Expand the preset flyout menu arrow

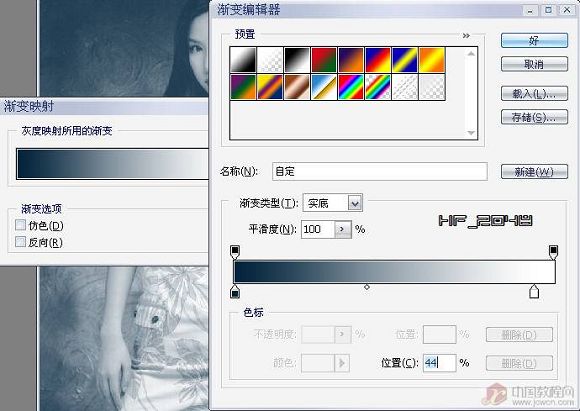[x=466, y=36]
